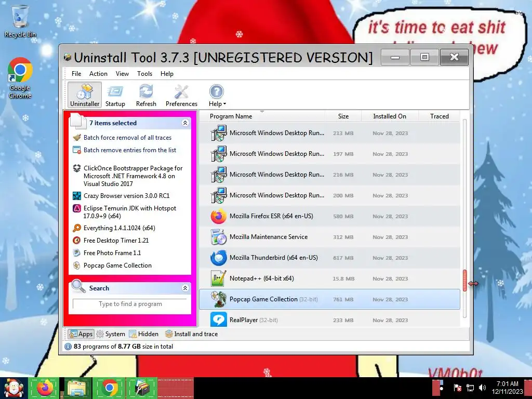Select Popcap Game Collection in sidebar list
Screen dimensions: 532x399
click(117, 265)
